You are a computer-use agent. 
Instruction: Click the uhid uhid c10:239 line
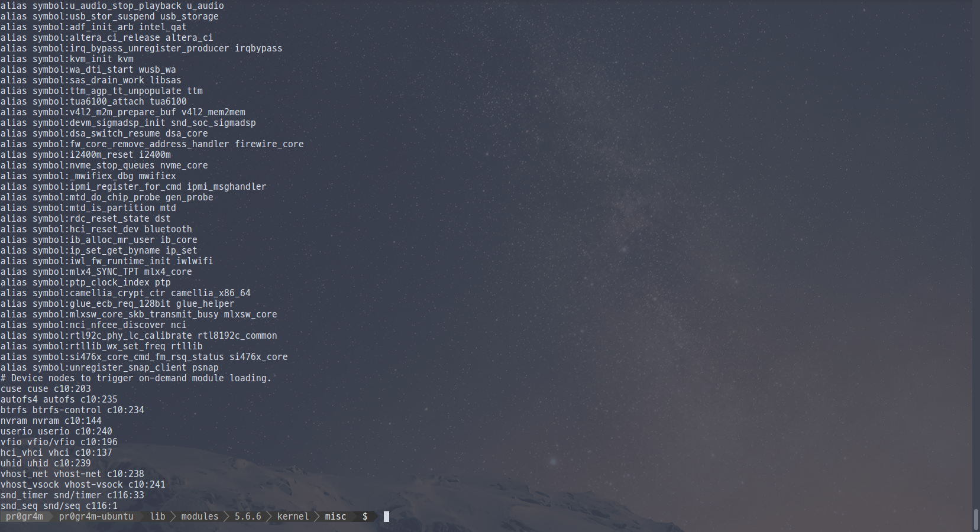tap(46, 463)
